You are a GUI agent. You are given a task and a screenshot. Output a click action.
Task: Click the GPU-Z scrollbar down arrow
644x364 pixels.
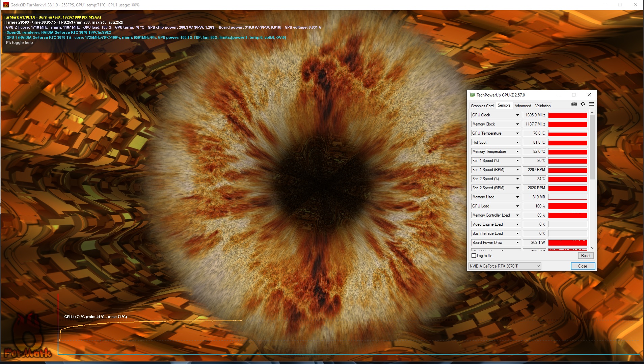click(x=592, y=248)
